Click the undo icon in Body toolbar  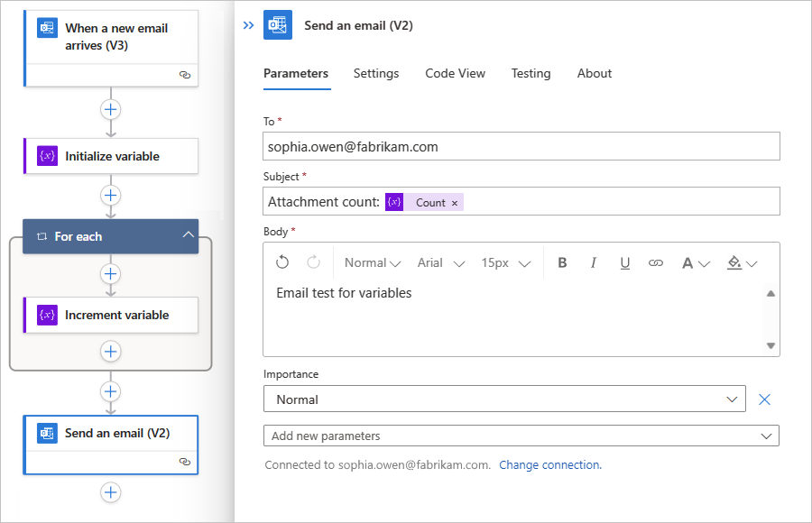point(282,262)
